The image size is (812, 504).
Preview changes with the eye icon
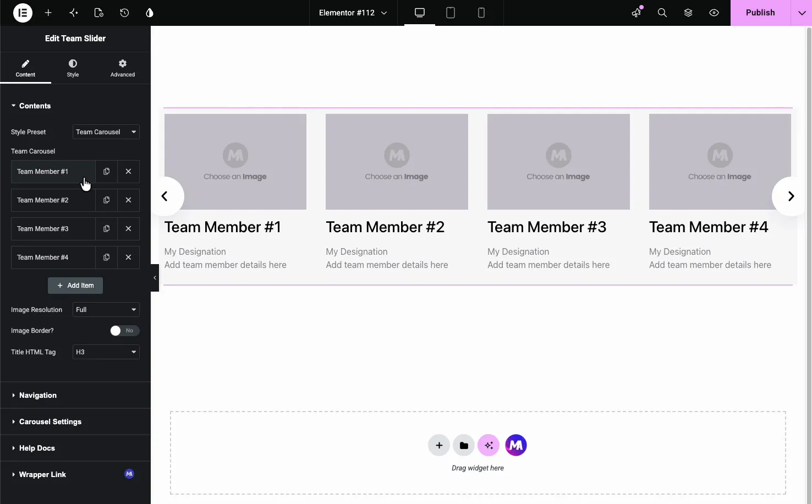(714, 13)
